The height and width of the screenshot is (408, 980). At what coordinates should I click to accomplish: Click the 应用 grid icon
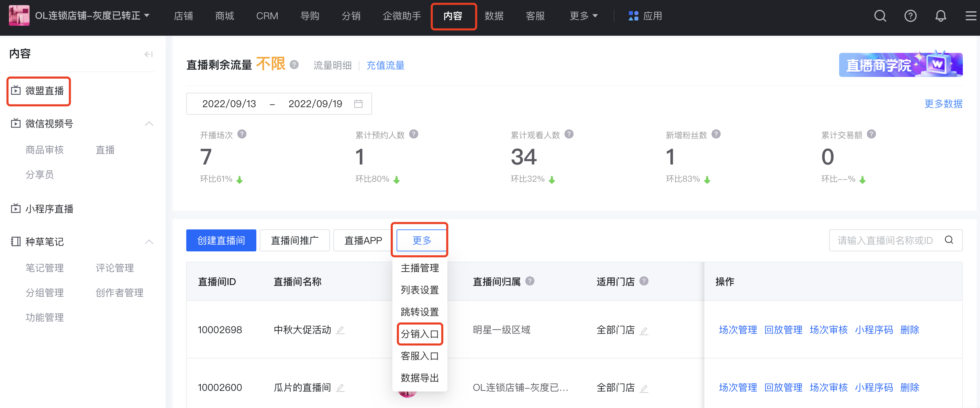tap(633, 16)
